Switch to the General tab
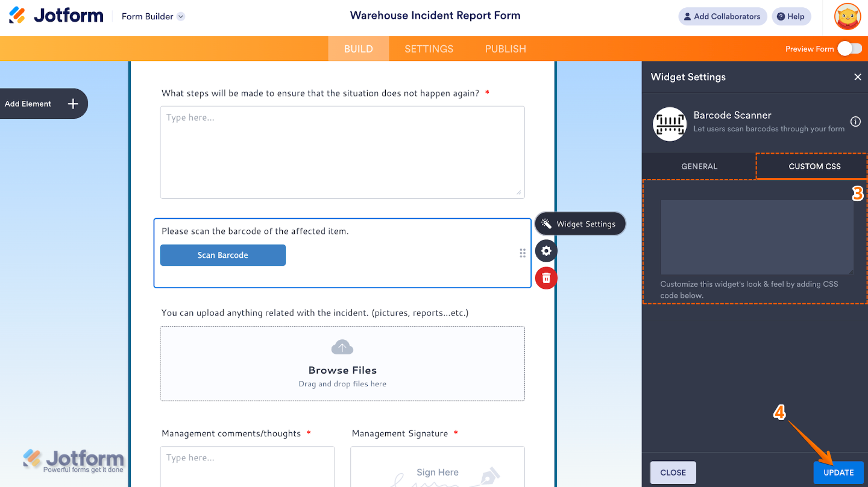Viewport: 868px width, 487px height. [x=699, y=166]
